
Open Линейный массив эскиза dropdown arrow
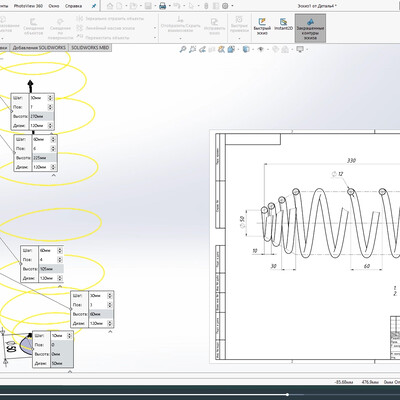click(155, 28)
